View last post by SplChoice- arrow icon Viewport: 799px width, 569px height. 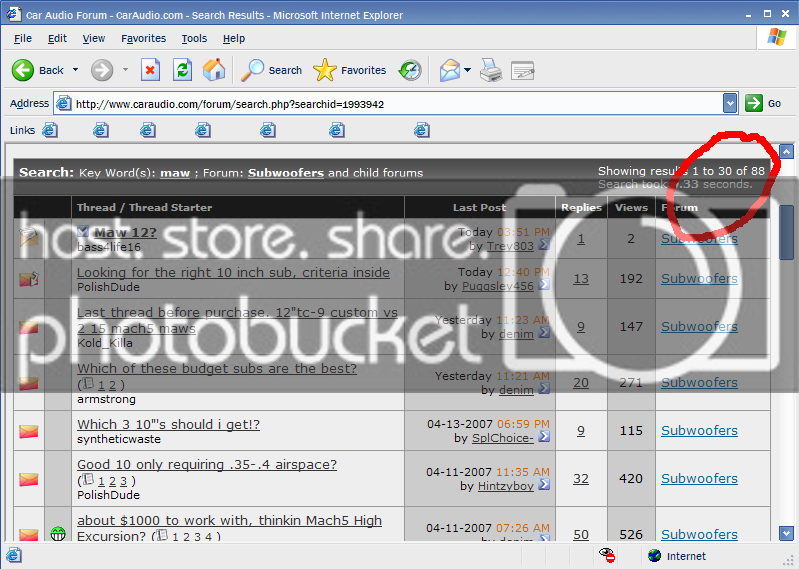point(544,437)
